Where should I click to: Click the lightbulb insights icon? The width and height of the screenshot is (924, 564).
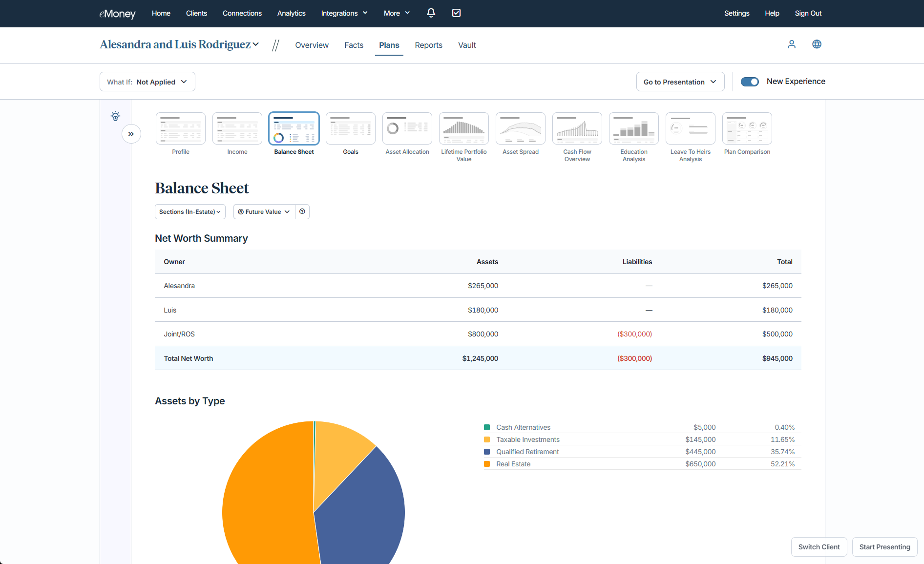click(115, 116)
